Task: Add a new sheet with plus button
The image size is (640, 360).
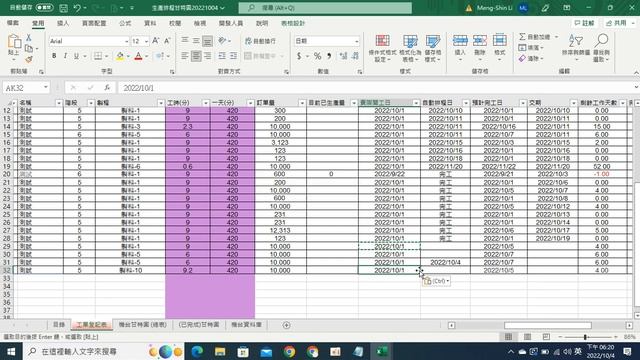Action: (287, 325)
